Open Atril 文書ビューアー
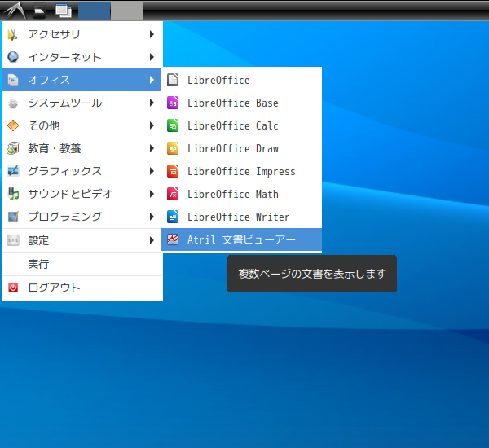This screenshot has height=448, width=489. [x=241, y=239]
